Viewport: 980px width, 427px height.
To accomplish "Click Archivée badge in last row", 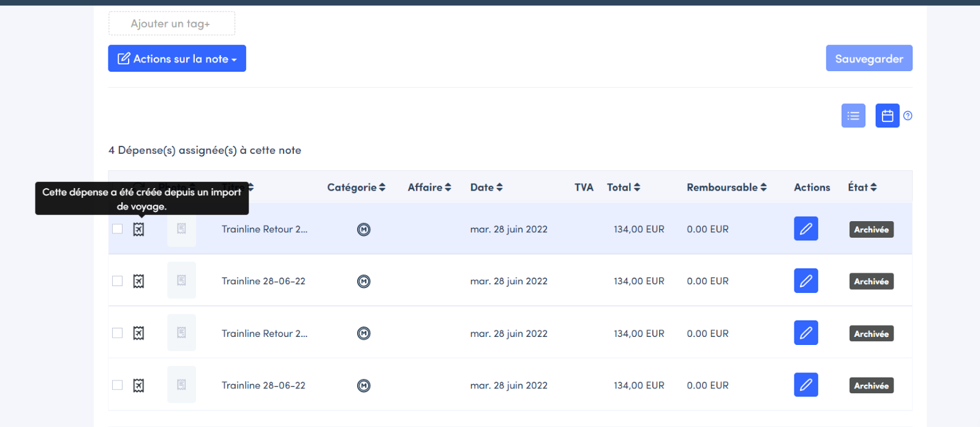I will click(x=872, y=385).
